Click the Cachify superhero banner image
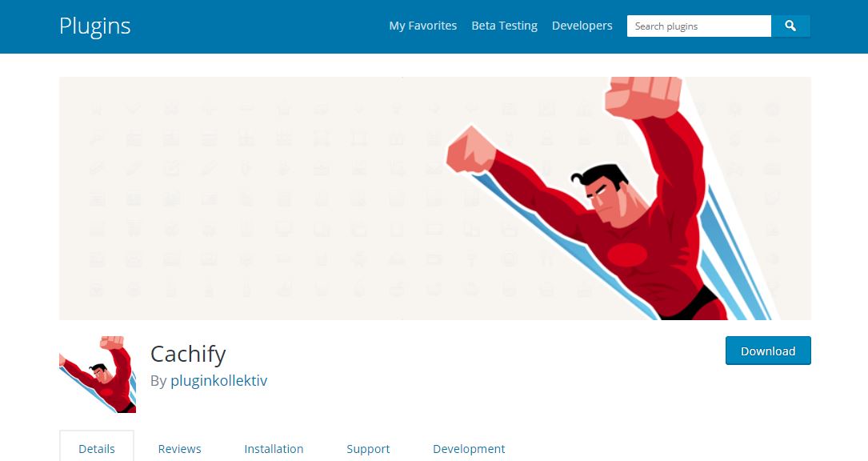This screenshot has width=868, height=461. [x=435, y=198]
